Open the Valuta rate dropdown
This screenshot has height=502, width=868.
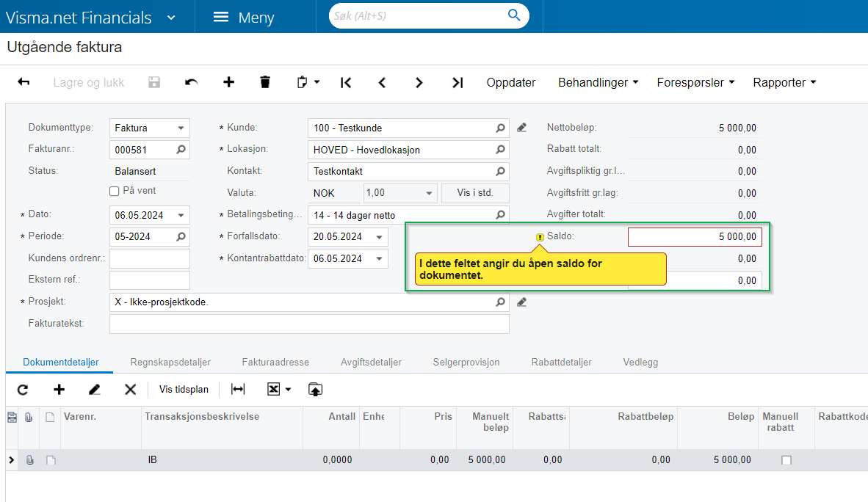point(428,193)
